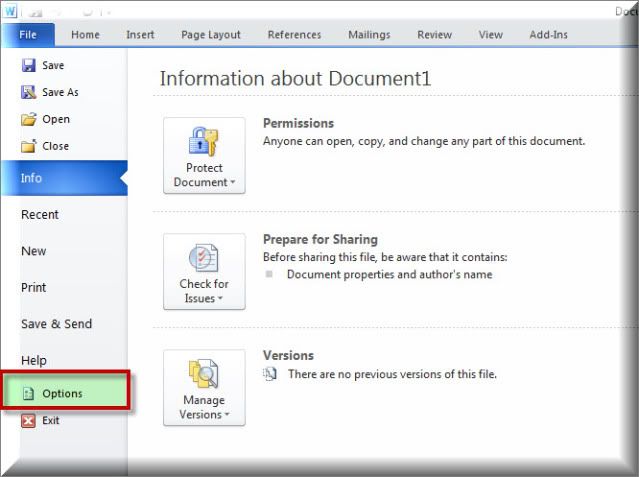Open the Manage Versions dropdown

[204, 388]
